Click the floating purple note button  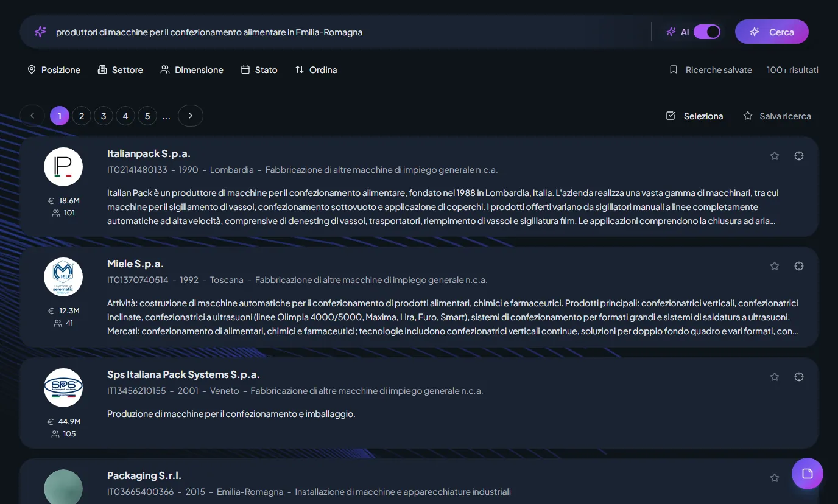(808, 474)
